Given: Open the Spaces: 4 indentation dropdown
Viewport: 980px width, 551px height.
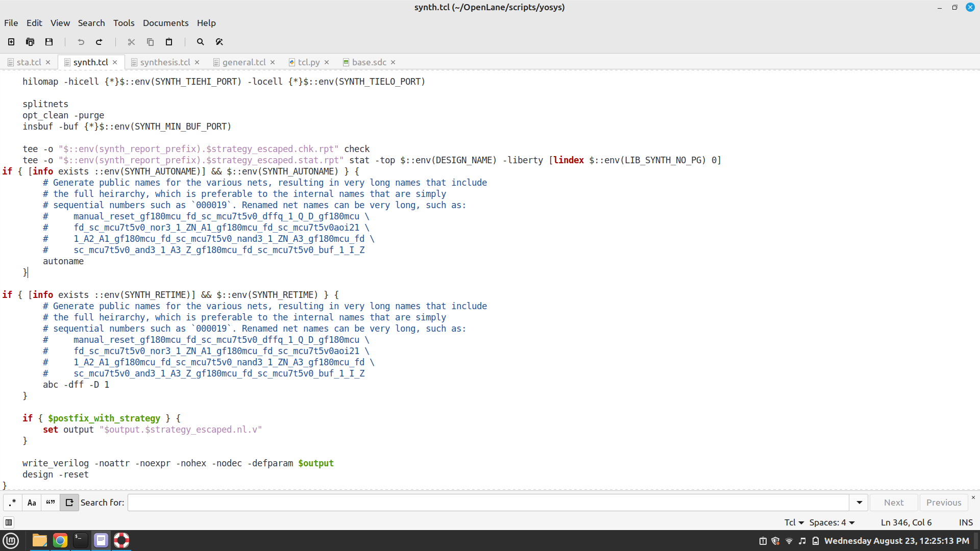Looking at the screenshot, I should [832, 522].
